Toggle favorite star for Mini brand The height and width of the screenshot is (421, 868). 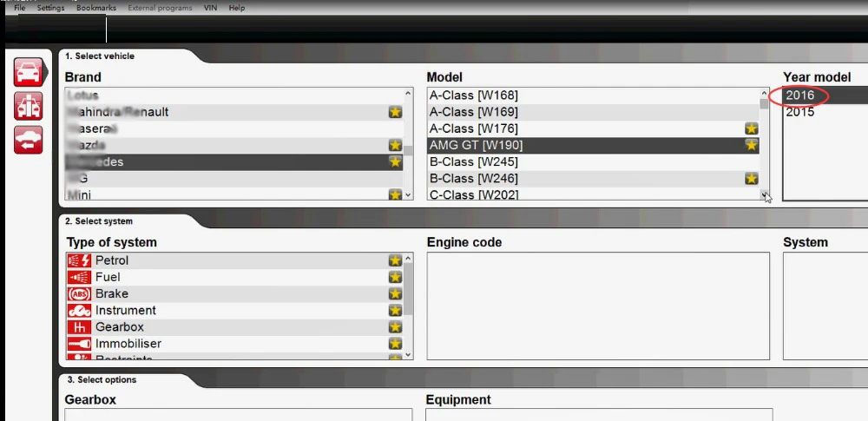[x=395, y=194]
